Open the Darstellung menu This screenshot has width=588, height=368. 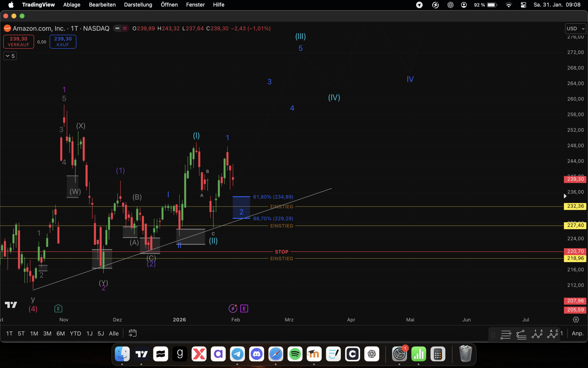click(138, 5)
